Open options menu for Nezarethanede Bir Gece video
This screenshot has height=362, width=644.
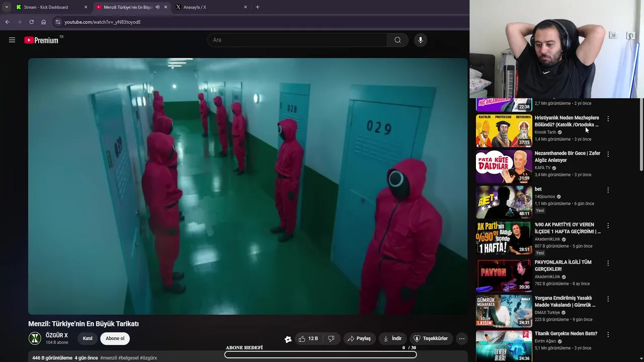[x=608, y=154]
